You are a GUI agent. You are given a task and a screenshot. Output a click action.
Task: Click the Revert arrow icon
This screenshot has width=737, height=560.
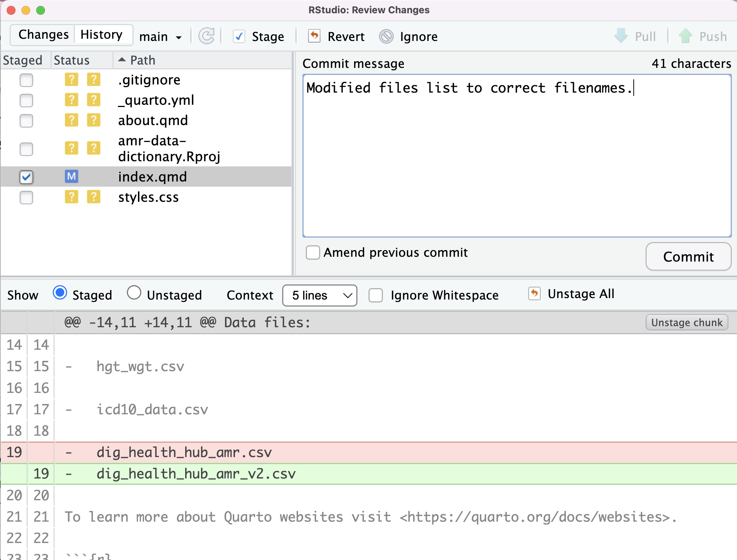314,36
